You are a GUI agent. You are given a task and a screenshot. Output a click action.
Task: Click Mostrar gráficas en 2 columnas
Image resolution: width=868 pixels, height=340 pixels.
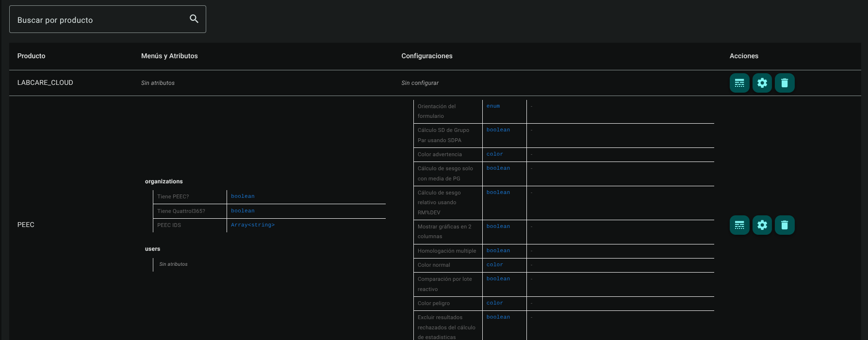(444, 231)
